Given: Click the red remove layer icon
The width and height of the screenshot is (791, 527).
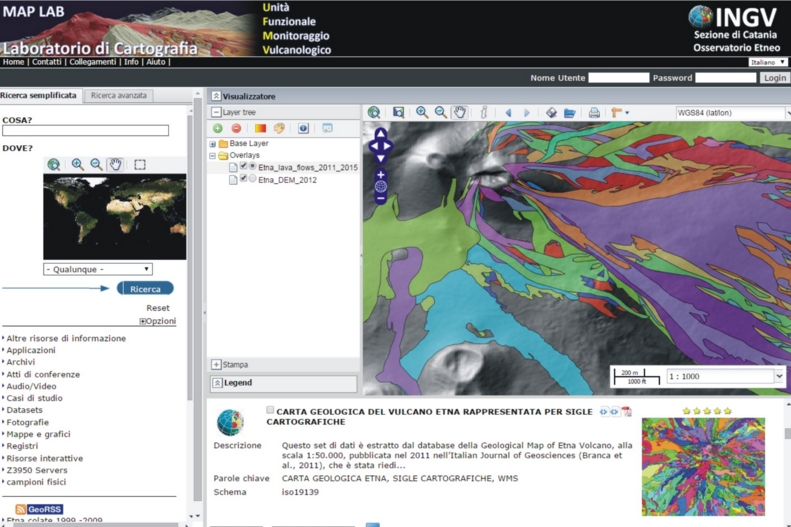Looking at the screenshot, I should [x=236, y=128].
